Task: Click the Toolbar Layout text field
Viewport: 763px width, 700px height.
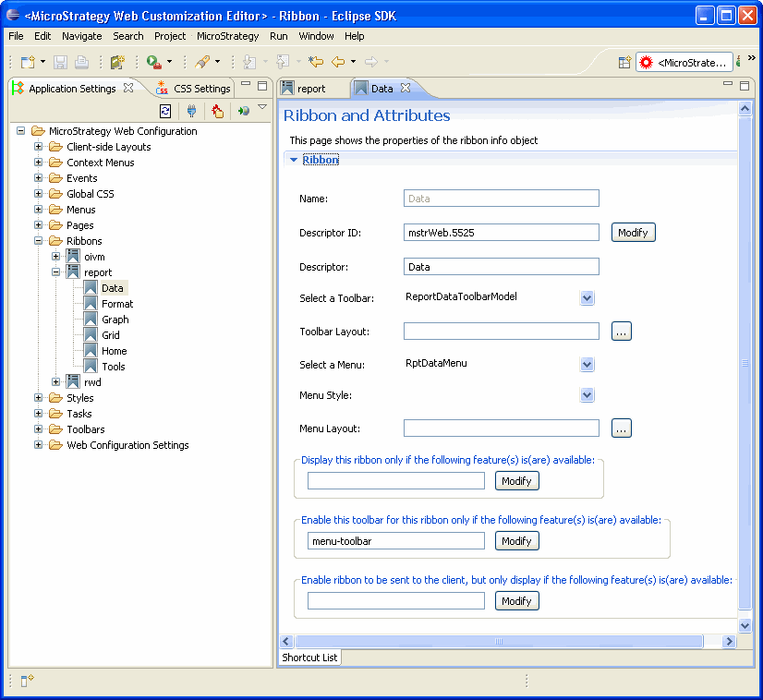Action: click(502, 332)
